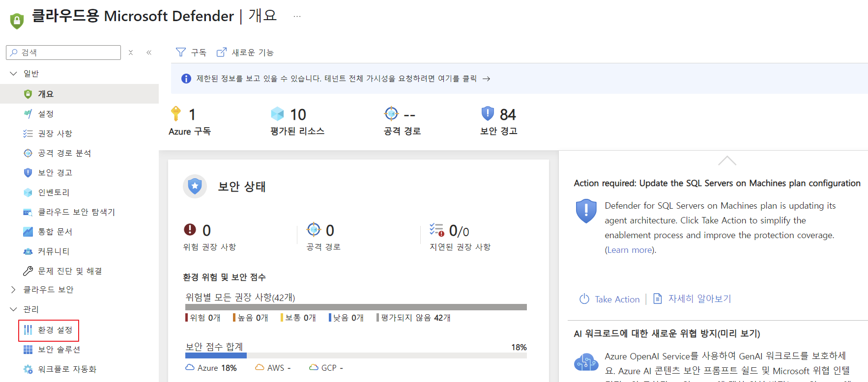The width and height of the screenshot is (868, 382).
Task: Collapse the notification panel with up chevron
Action: coord(727,161)
